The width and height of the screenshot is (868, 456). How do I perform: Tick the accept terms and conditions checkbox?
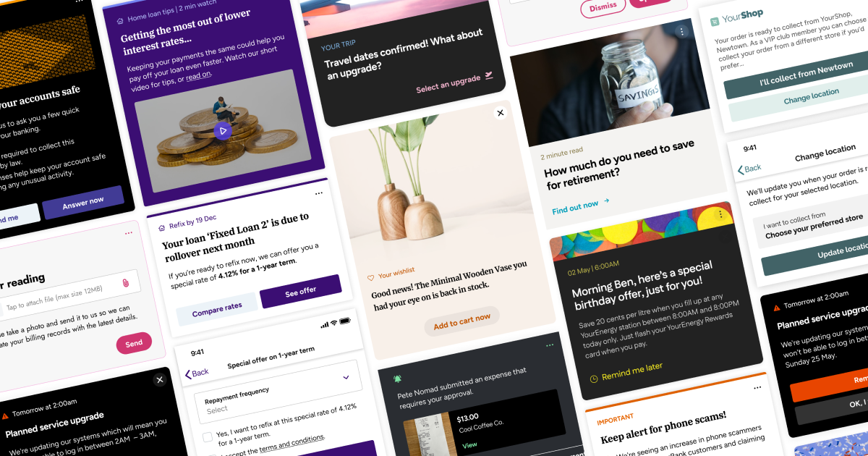point(208,454)
